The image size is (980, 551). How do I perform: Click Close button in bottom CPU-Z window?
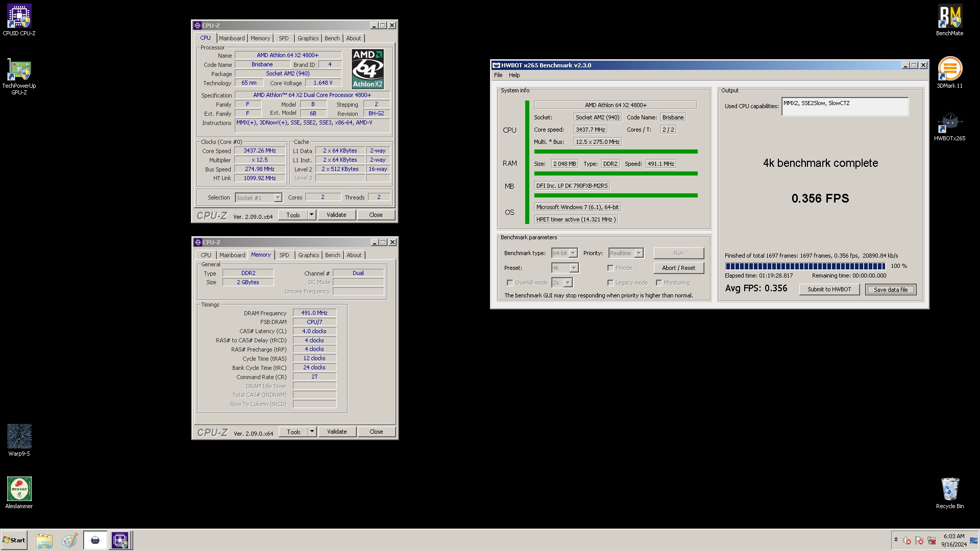(x=376, y=432)
